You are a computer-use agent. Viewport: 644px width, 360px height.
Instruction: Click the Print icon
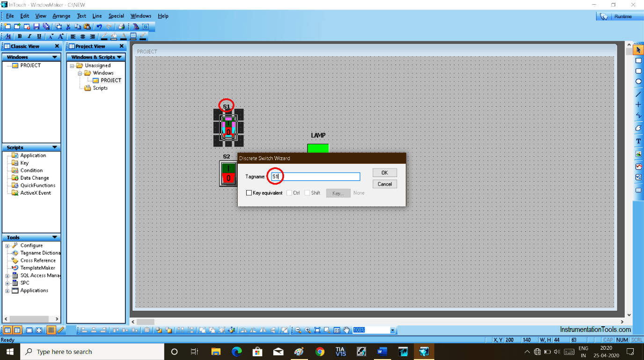pyautogui.click(x=121, y=26)
